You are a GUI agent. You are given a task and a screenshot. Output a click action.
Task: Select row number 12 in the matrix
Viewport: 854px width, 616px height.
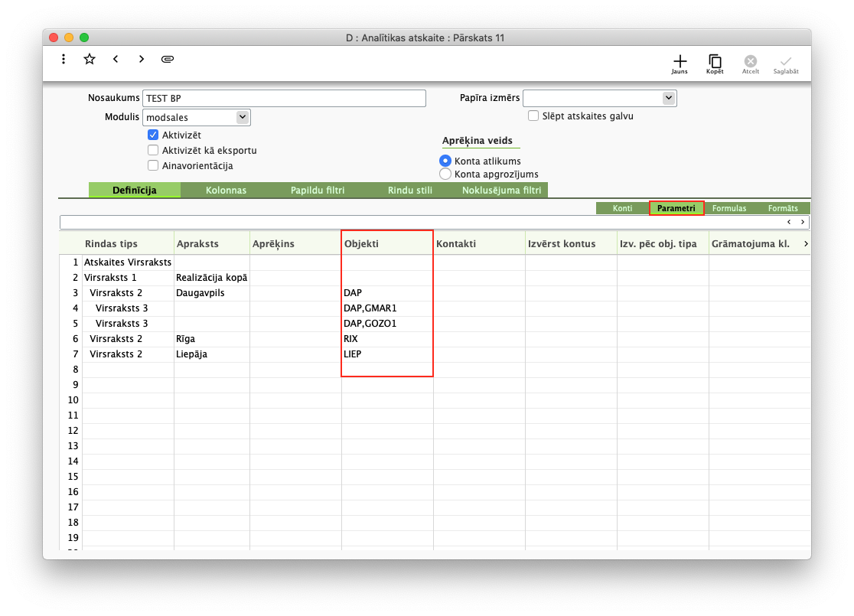[73, 430]
